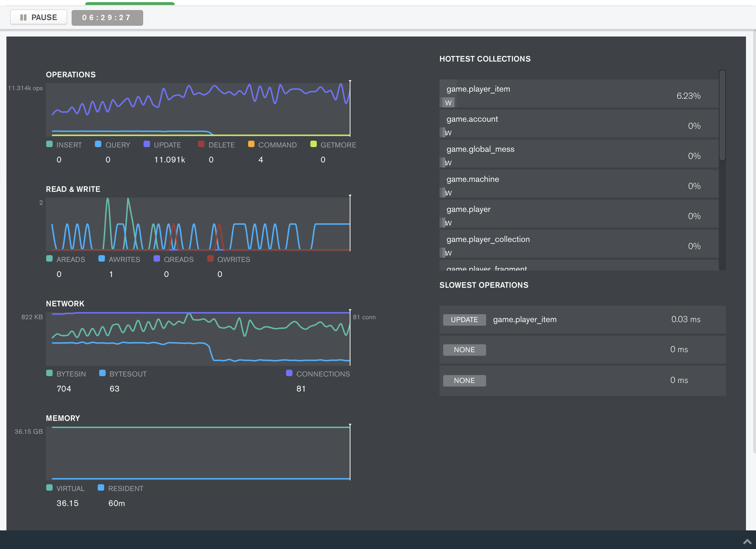The image size is (756, 549).
Task: Click the QUERY legend square
Action: 98,144
